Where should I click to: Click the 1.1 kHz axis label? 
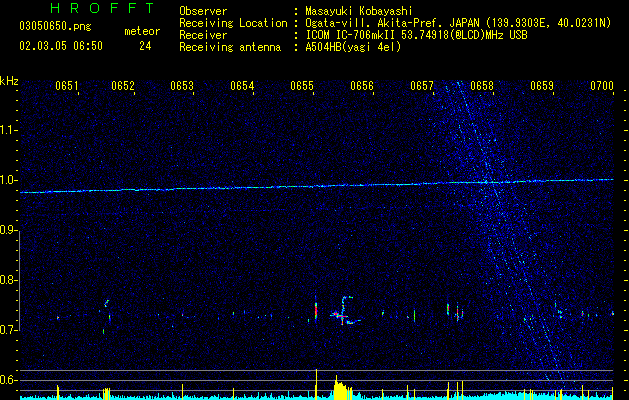click(8, 130)
